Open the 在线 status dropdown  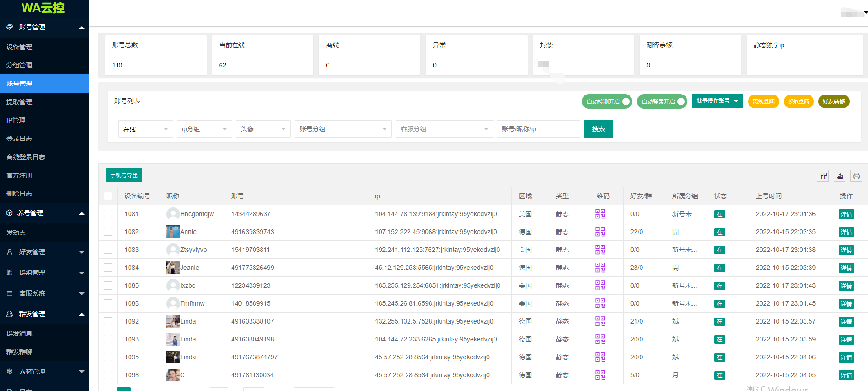[146, 129]
